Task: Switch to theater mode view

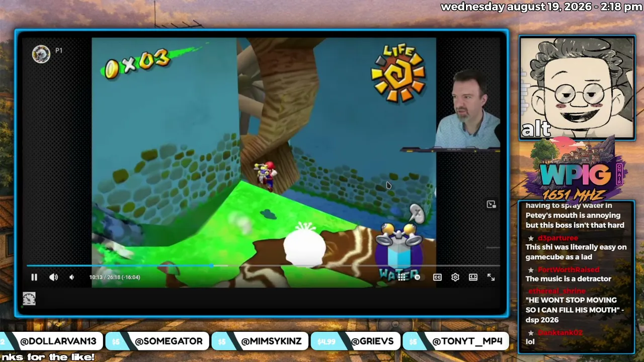Action: point(473,277)
